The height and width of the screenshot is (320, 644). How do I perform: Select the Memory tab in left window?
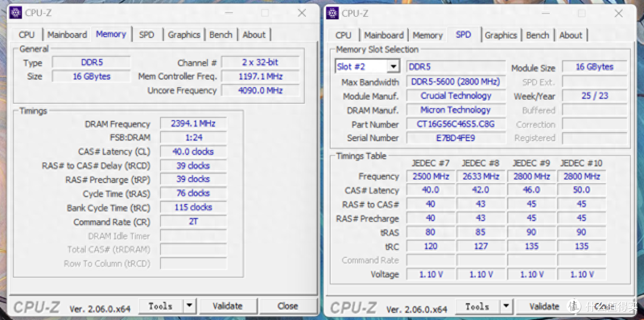tap(111, 34)
